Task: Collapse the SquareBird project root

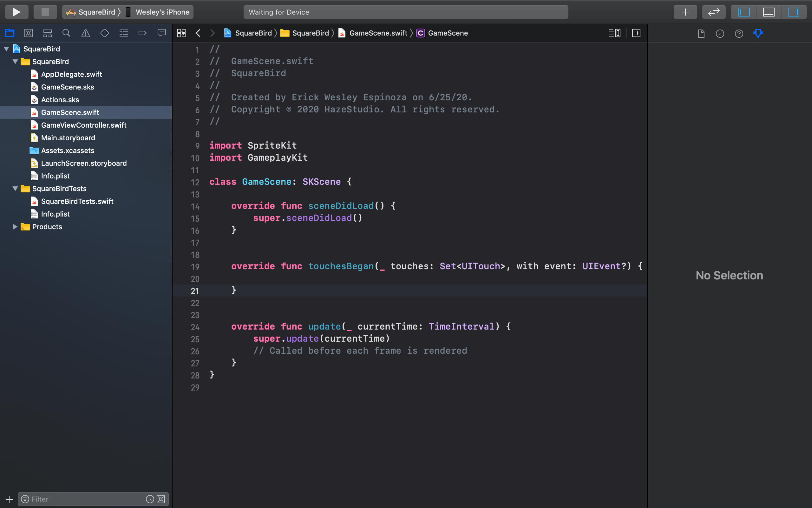Action: [6, 49]
